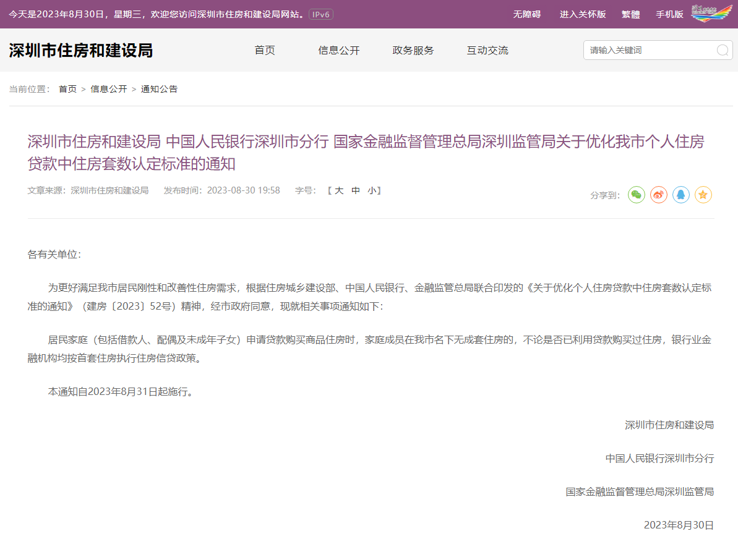Share article to Sina Weibo
The width and height of the screenshot is (738, 560).
coord(659,195)
